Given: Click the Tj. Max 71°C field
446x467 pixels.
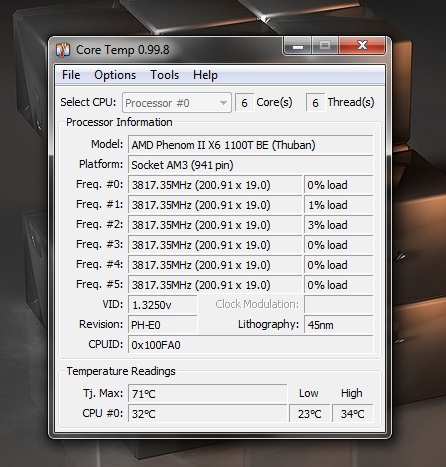Looking at the screenshot, I should pos(207,394).
